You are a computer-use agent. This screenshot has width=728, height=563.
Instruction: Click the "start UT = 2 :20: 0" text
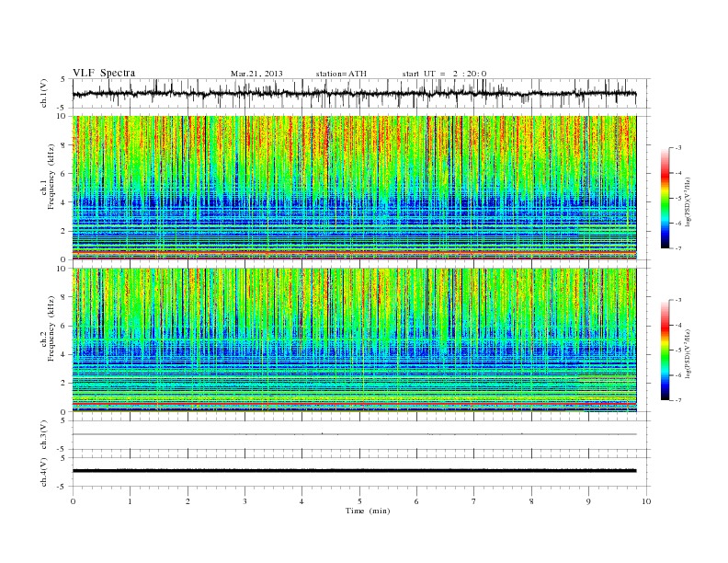444,74
